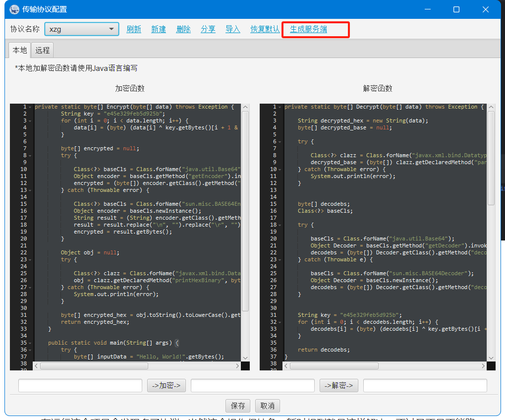Collapse fold arrow on decrypt editor line 6

point(280,142)
